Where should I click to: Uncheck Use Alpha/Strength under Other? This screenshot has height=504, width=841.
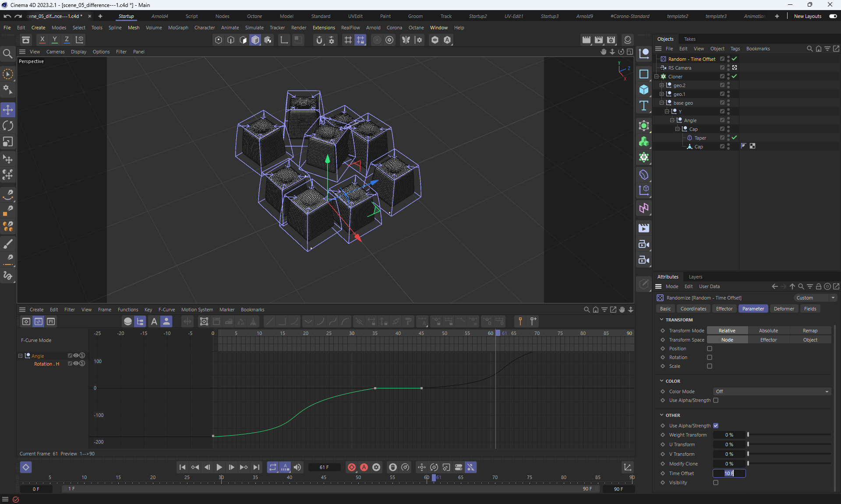pyautogui.click(x=716, y=426)
